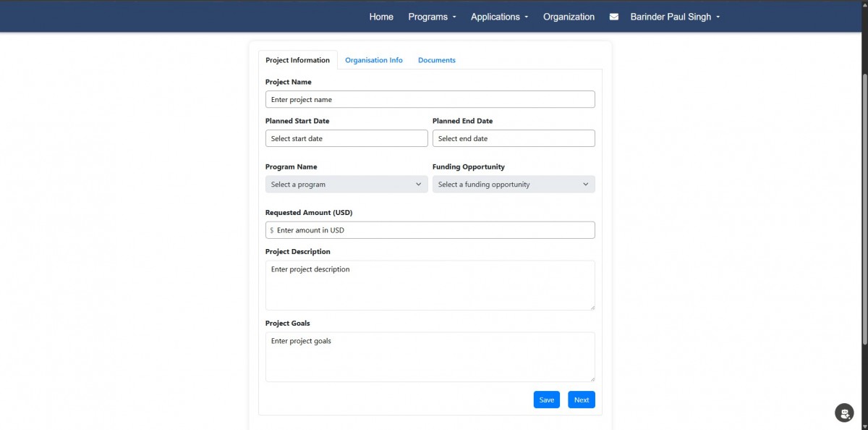
Task: Go to the Home page
Action: coord(381,17)
